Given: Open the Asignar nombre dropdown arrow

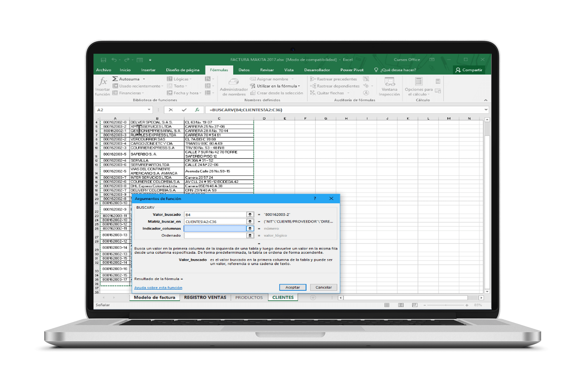Looking at the screenshot, I should pos(292,79).
